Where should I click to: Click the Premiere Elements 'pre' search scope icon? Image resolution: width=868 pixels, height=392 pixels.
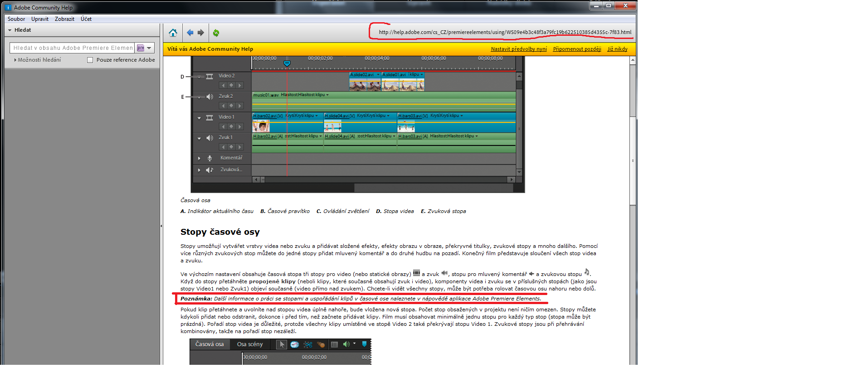click(x=141, y=48)
